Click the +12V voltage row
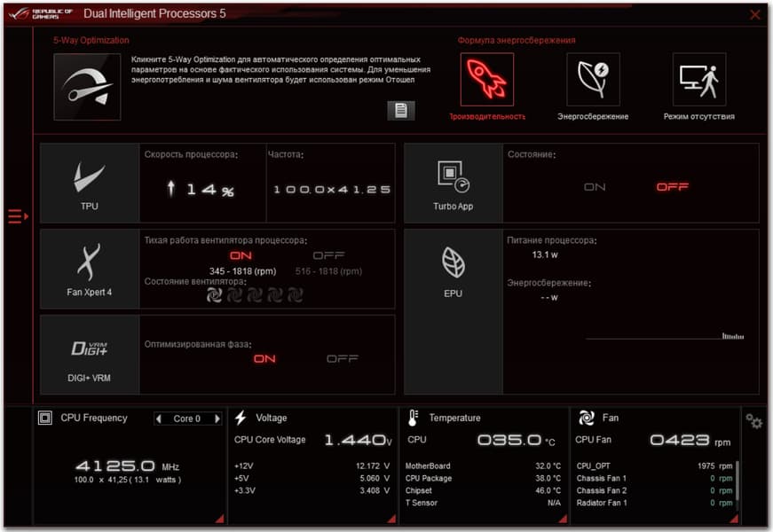This screenshot has width=773, height=532. (x=312, y=466)
